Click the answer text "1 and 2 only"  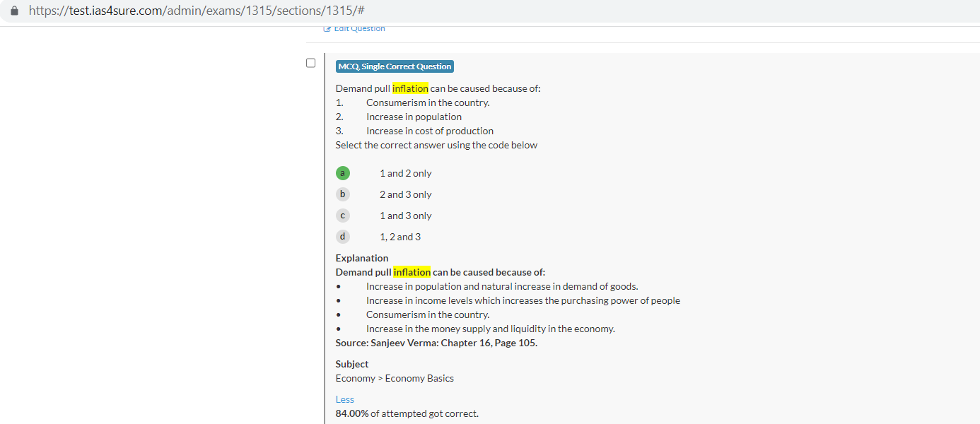click(405, 173)
